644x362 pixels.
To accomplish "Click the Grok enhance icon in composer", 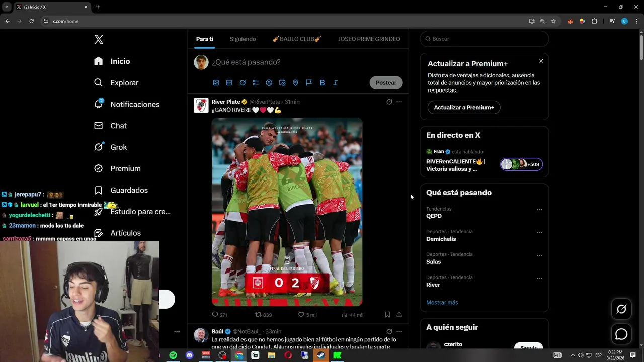I will [x=243, y=83].
